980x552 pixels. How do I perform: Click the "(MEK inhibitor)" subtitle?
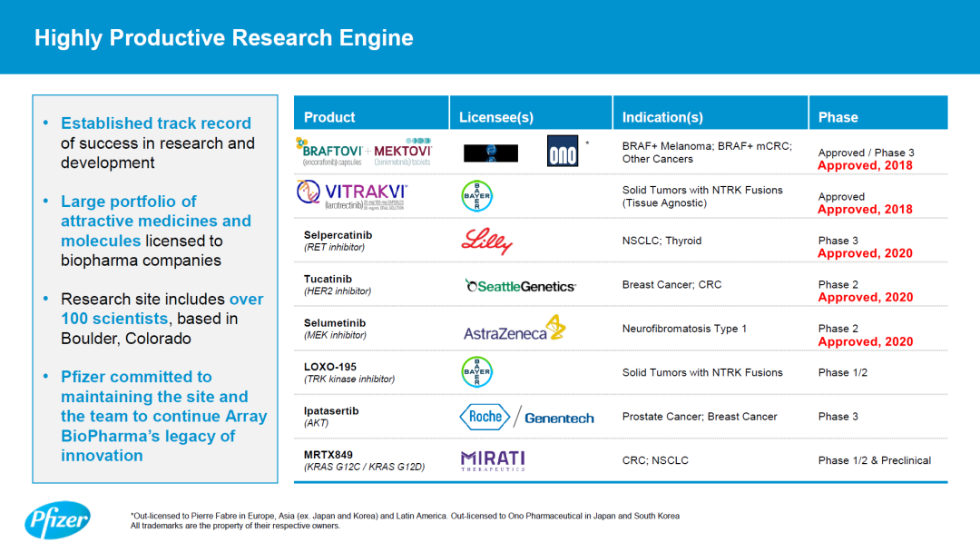335,335
